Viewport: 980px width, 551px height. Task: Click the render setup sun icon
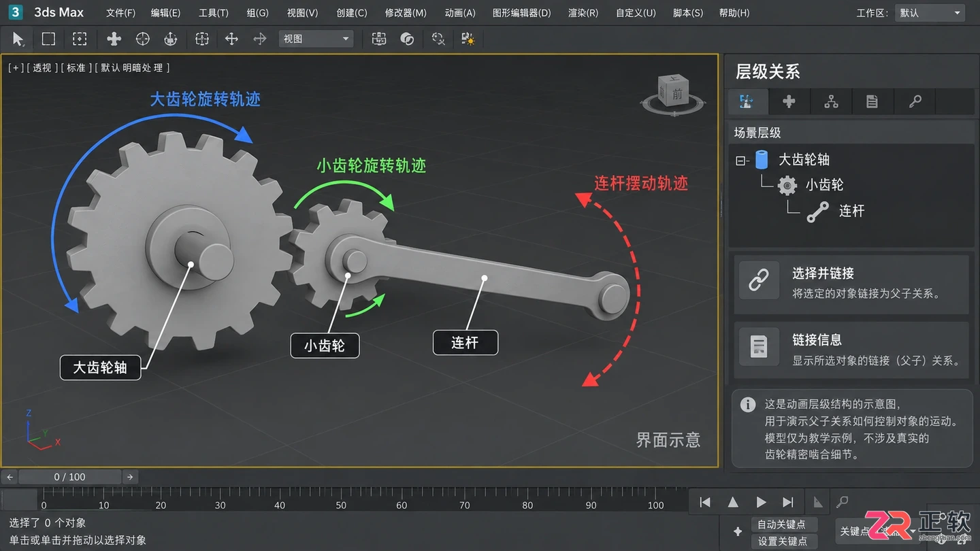(x=468, y=39)
